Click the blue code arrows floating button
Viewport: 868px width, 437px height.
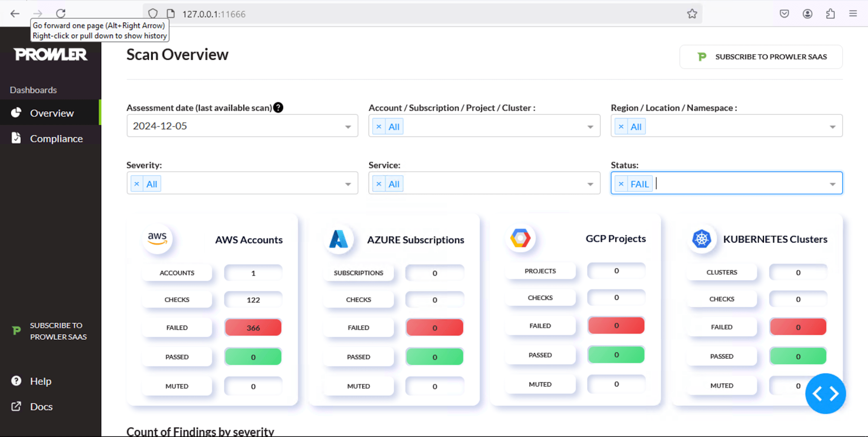[825, 394]
